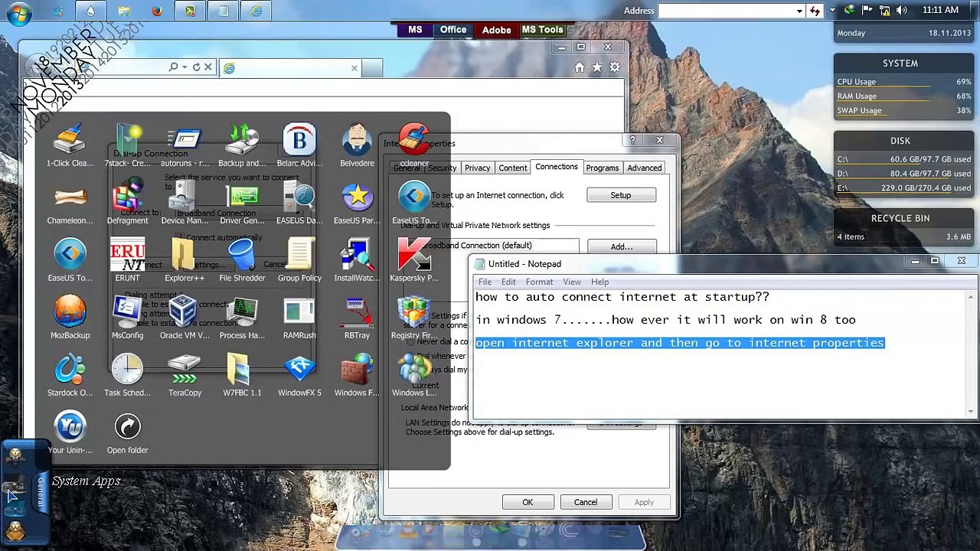The image size is (980, 551).
Task: Open the Format menu in Notepad
Action: point(539,282)
